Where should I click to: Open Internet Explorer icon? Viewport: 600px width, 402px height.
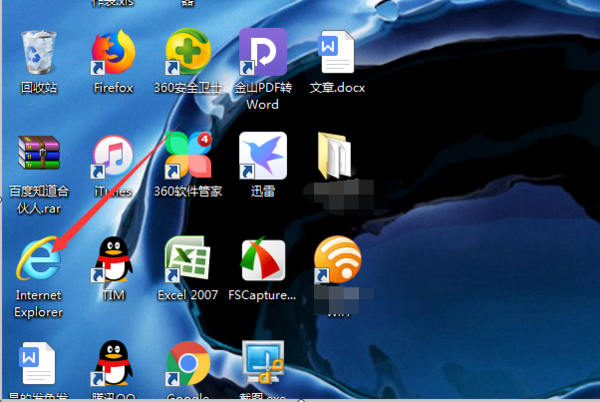point(38,258)
